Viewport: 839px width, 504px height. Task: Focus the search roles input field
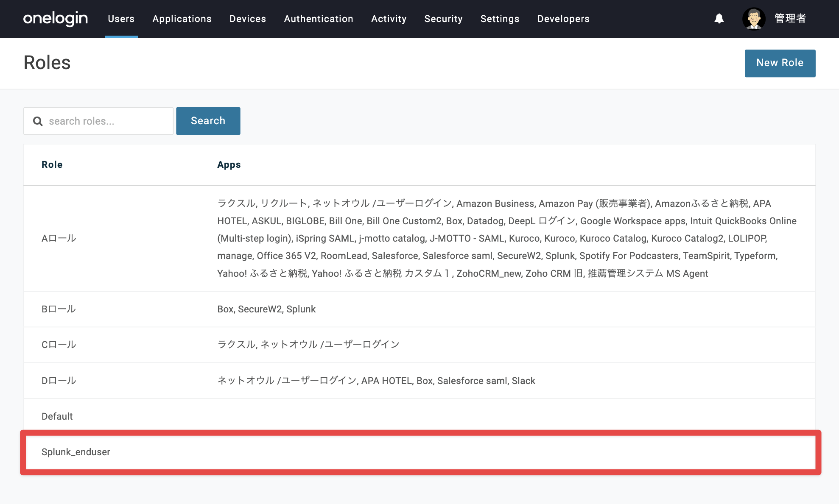pos(98,121)
